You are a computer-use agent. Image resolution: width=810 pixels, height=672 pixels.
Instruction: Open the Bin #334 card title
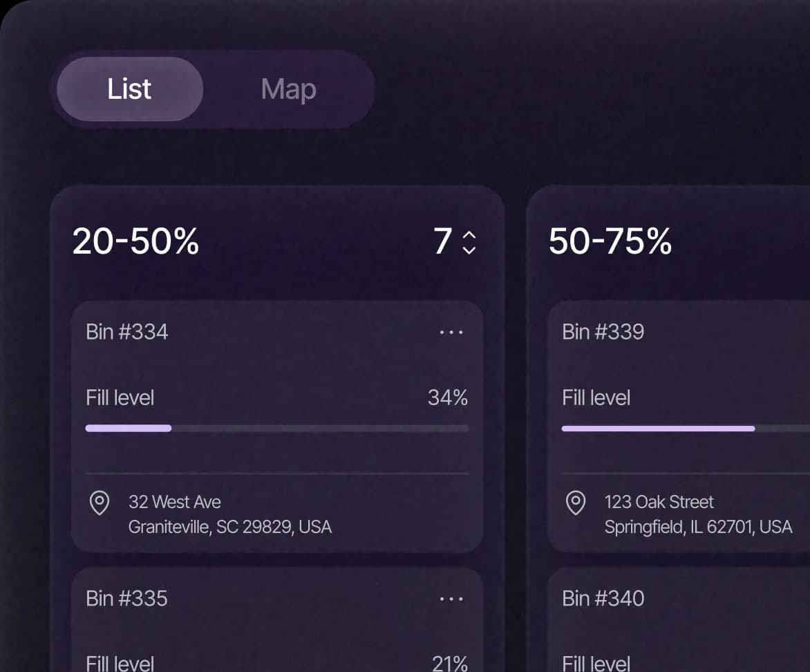coord(127,332)
